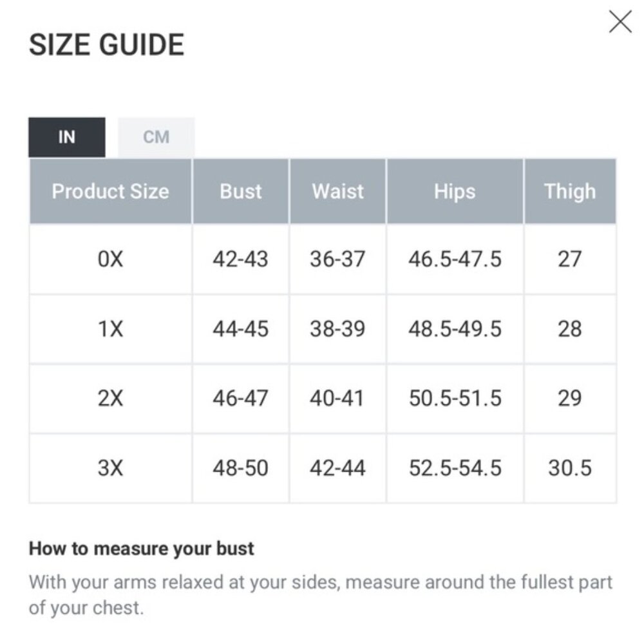Click the 46.5-47.5 hips measurement cell
Viewport: 644px width, 644px height.
[x=455, y=260]
